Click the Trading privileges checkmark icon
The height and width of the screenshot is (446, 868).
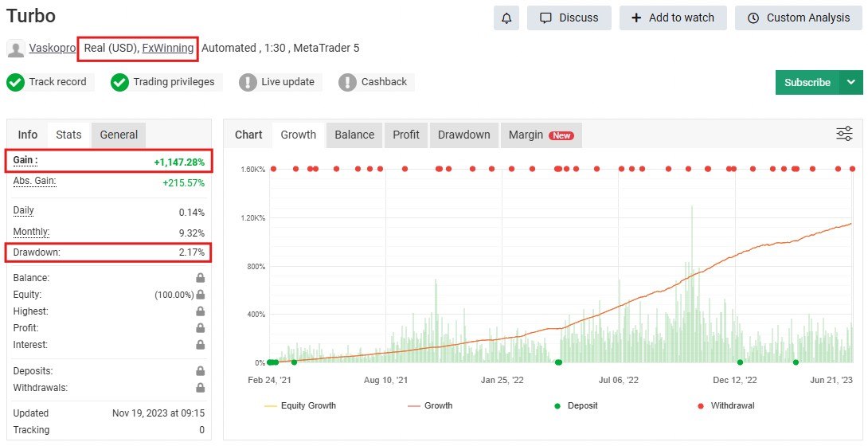(119, 82)
